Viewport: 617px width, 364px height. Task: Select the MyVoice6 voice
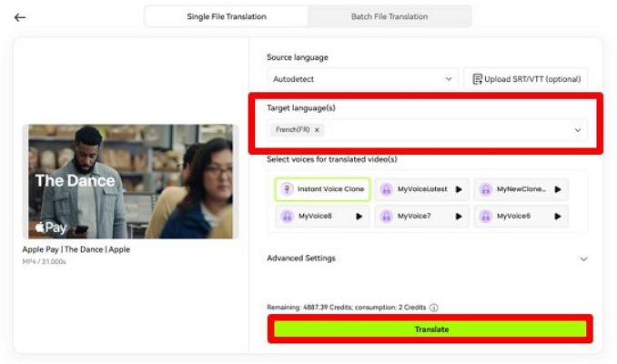[521, 216]
